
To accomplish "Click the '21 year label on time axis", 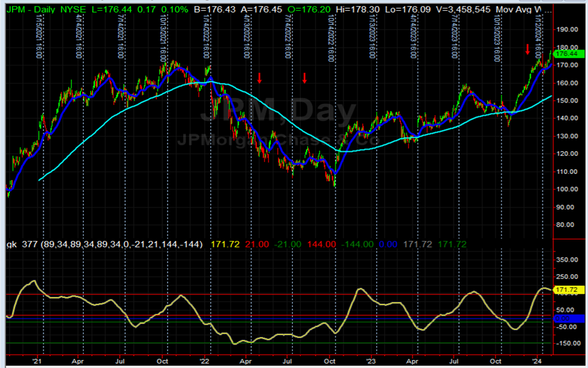I will (x=37, y=361).
